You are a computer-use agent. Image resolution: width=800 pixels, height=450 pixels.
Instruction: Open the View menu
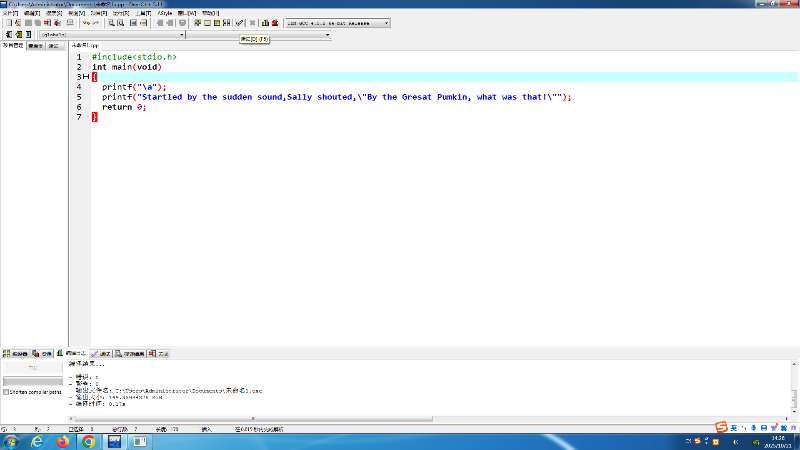76,13
